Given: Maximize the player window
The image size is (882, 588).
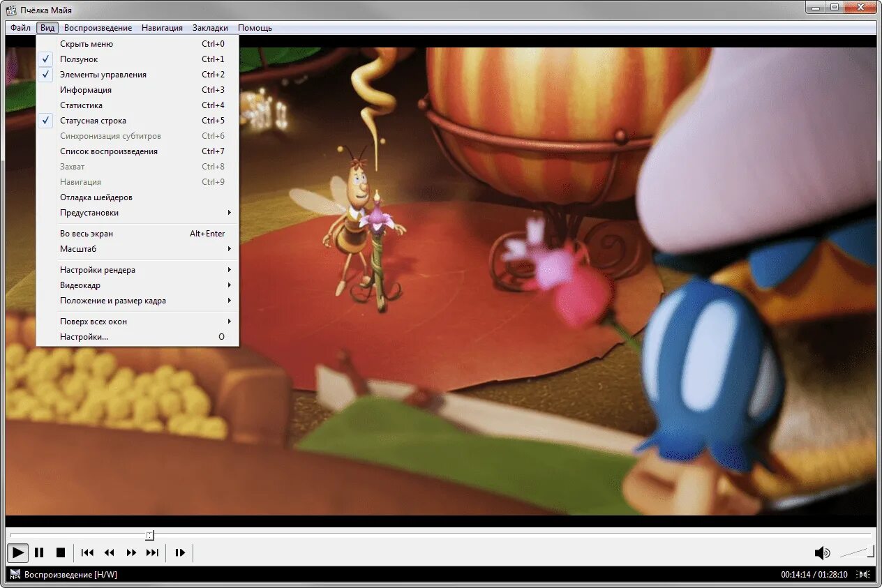Looking at the screenshot, I should coord(835,7).
